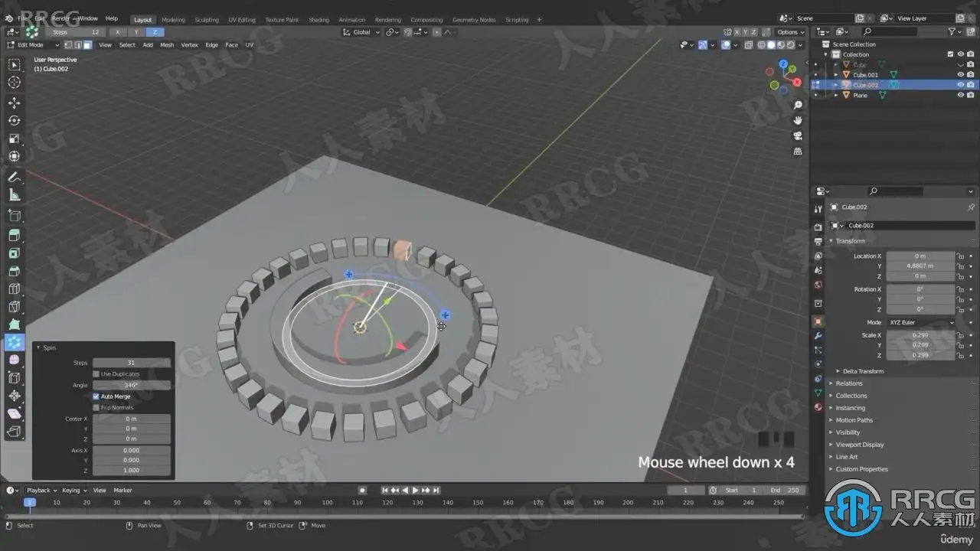The height and width of the screenshot is (551, 980).
Task: Select the Edge Slide tool
Action: [14, 377]
